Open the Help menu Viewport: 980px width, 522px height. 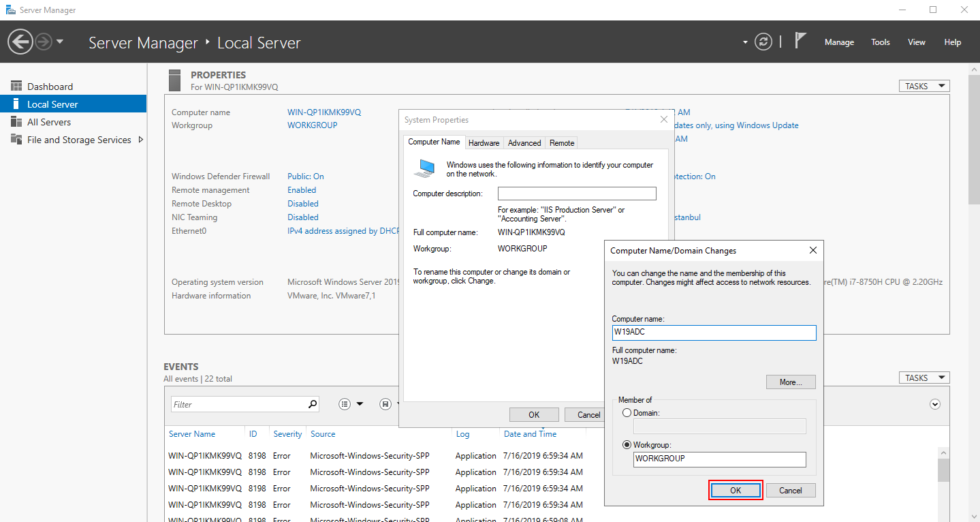(x=953, y=42)
